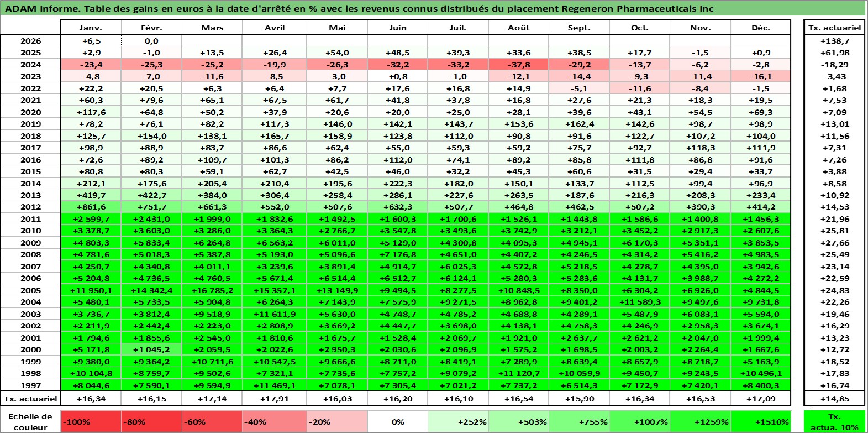The image size is (868, 433).
Task: Select the 2026 row label
Action: coord(30,41)
